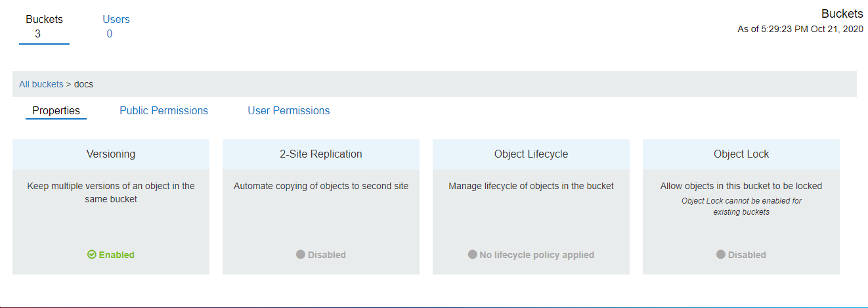Viewport: 868px width, 308px height.
Task: Toggle the 2-Site Replication Disabled status label
Action: pos(326,255)
